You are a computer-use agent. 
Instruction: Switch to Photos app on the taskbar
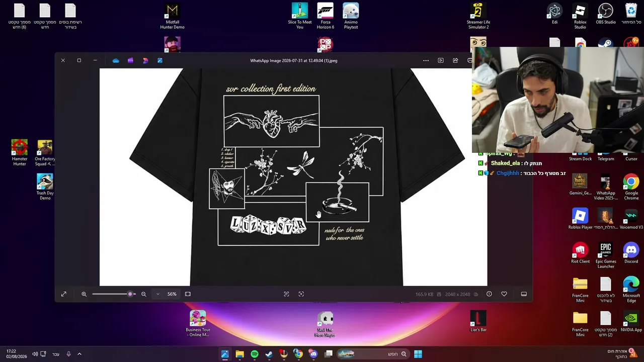pos(225,354)
